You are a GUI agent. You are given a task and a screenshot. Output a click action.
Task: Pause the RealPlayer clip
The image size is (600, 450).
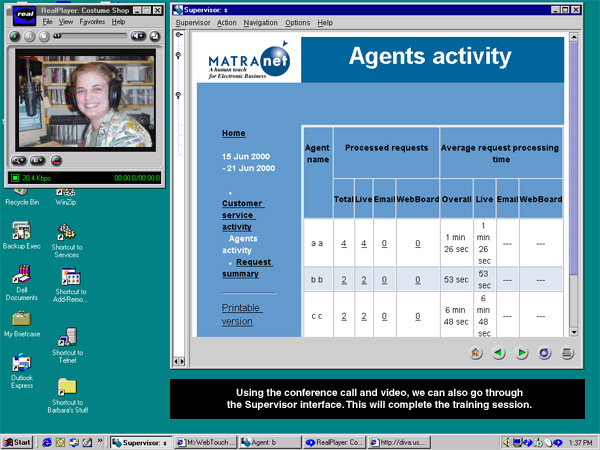pyautogui.click(x=29, y=36)
